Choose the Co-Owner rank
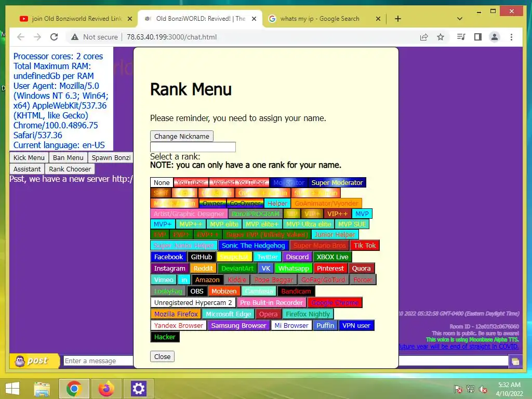Viewport: 532px width, 399px height. click(x=245, y=203)
